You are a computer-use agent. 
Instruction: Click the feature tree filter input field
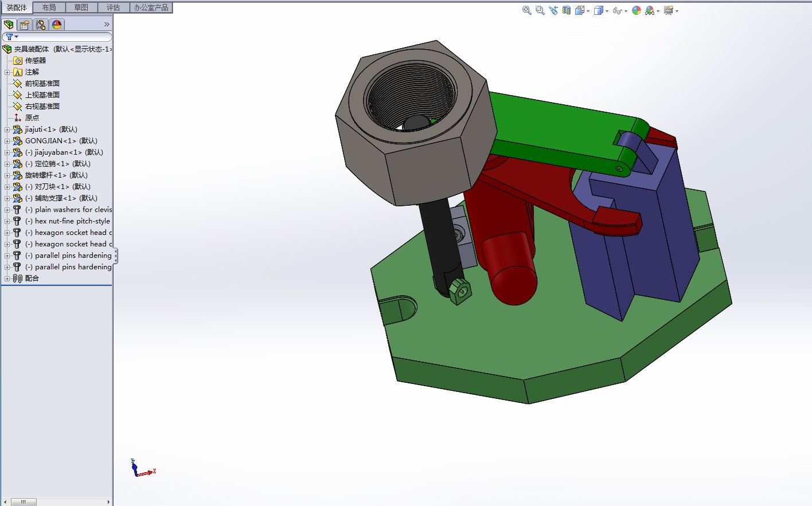57,37
